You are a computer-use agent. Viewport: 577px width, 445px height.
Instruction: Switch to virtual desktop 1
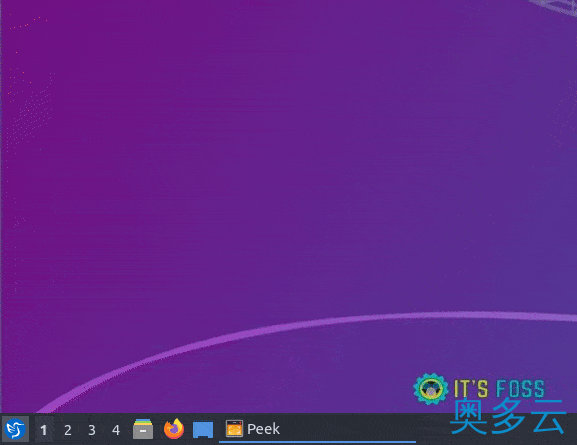[44, 429]
